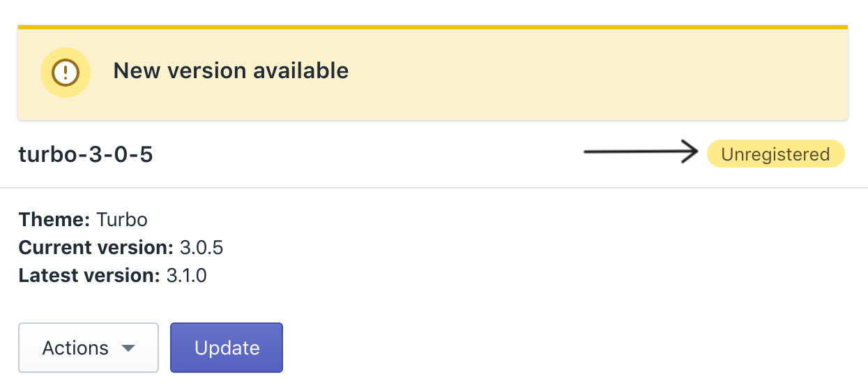
Task: Select the 3.0.5 current version number
Action: point(201,248)
